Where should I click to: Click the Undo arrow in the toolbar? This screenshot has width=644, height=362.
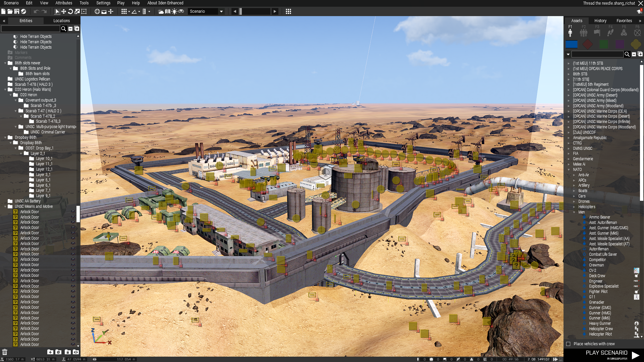[36, 11]
